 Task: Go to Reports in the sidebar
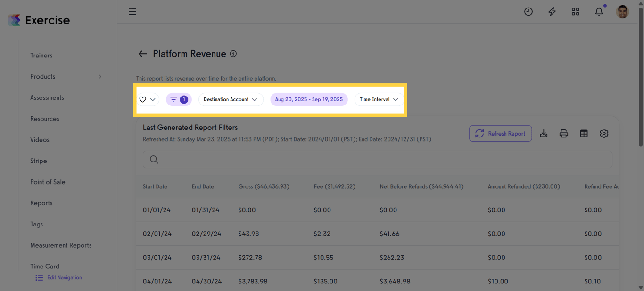[41, 203]
